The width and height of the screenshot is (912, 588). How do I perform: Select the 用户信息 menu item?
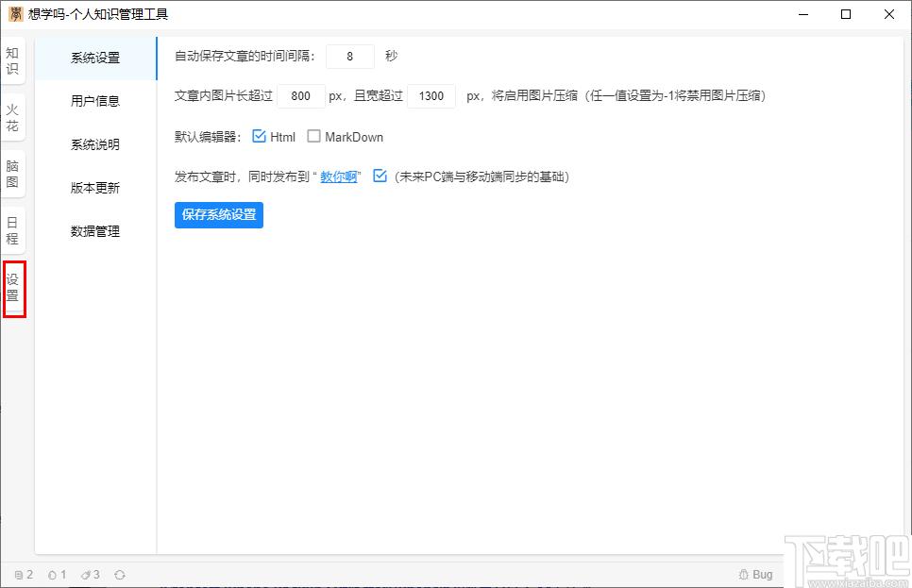pyautogui.click(x=95, y=101)
